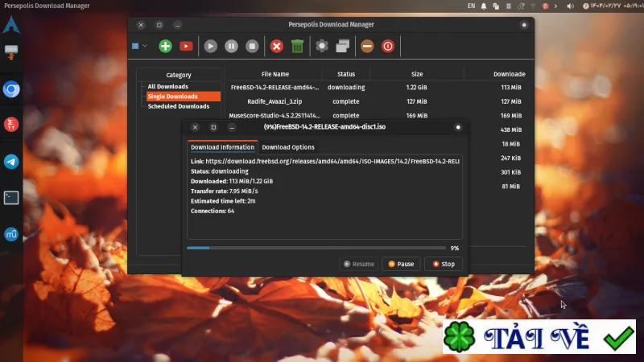Select All Downloads category

[x=168, y=87]
